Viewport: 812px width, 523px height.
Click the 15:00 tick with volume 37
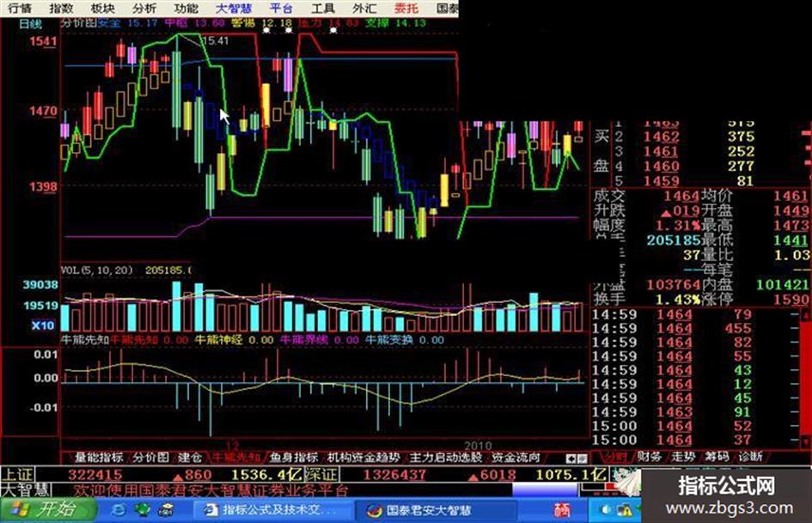click(x=672, y=441)
